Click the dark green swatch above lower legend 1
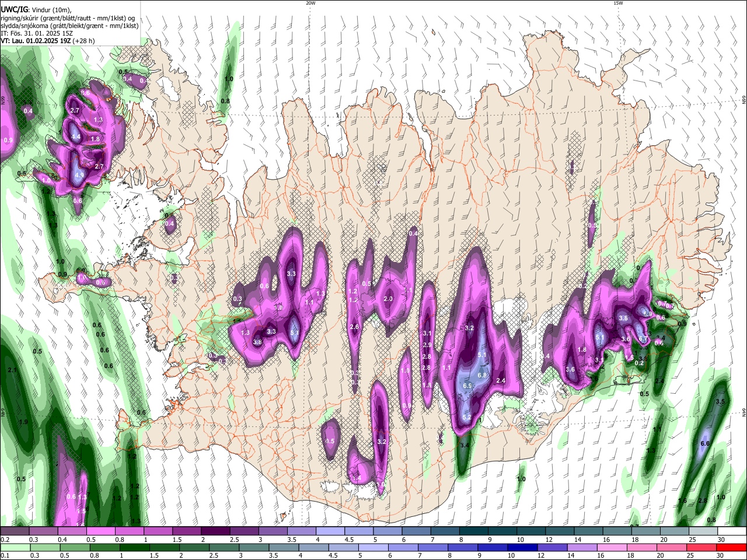Image resolution: width=747 pixels, height=560 pixels. 135,547
